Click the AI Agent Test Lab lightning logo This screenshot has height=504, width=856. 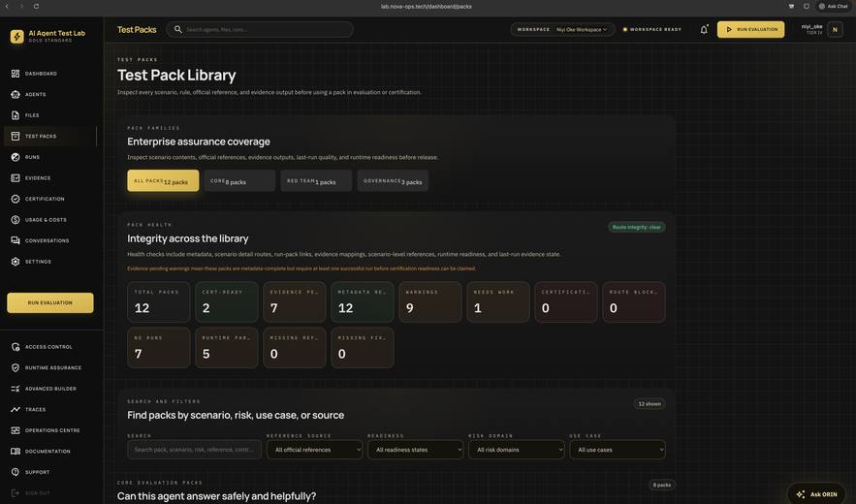tap(16, 36)
